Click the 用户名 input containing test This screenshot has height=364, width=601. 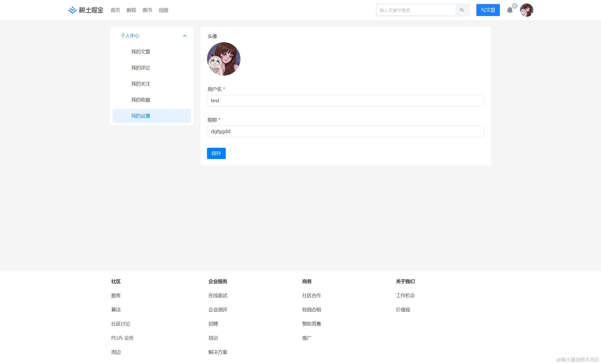345,100
